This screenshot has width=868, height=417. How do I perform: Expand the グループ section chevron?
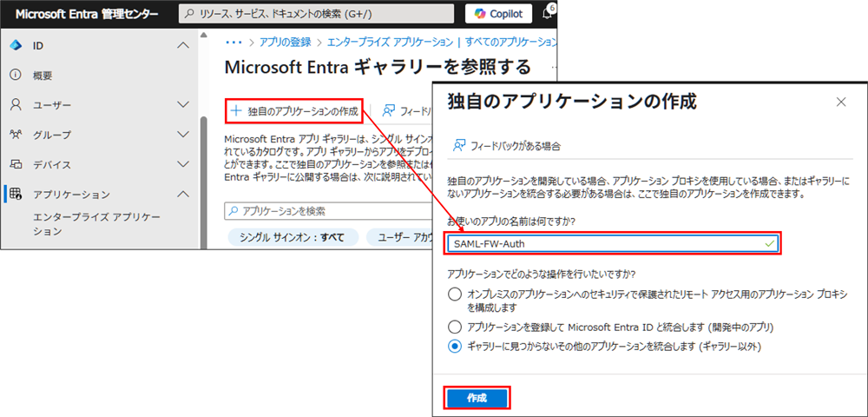[x=182, y=134]
